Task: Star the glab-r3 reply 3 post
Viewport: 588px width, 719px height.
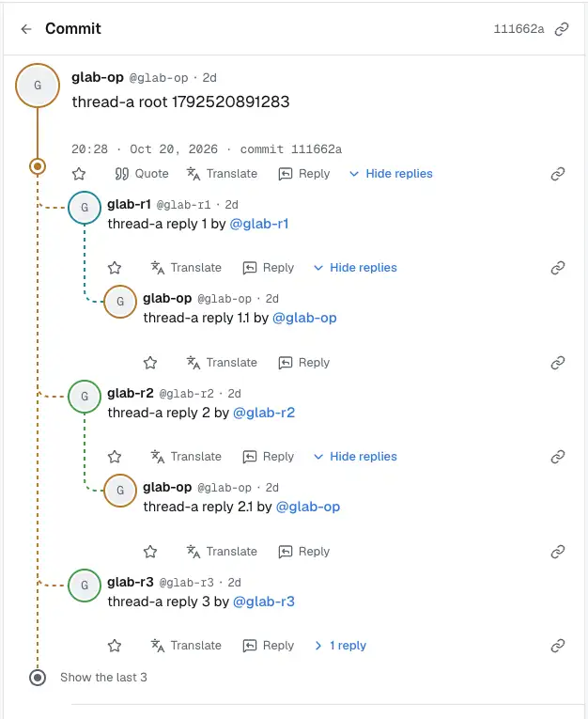Action: coord(115,646)
